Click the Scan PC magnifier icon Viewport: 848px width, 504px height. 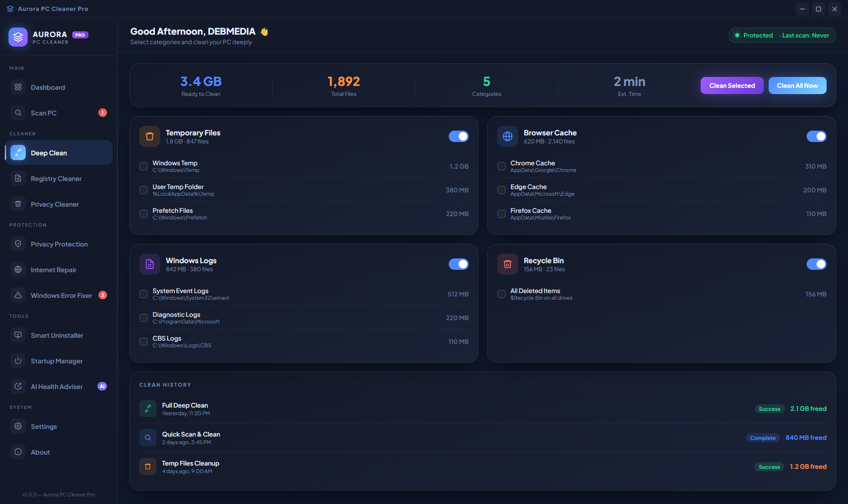click(x=18, y=113)
